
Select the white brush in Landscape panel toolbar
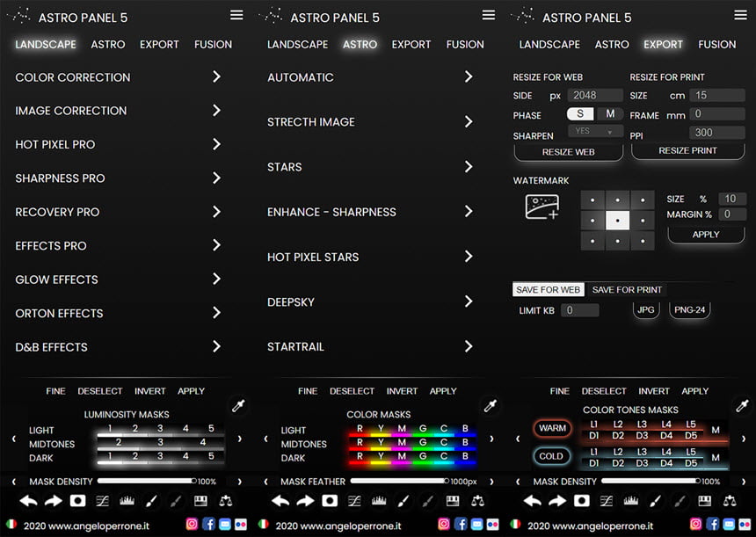[x=151, y=501]
